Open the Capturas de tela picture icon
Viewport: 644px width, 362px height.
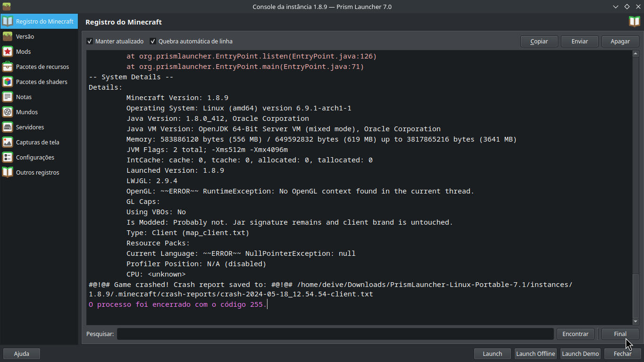coord(8,142)
